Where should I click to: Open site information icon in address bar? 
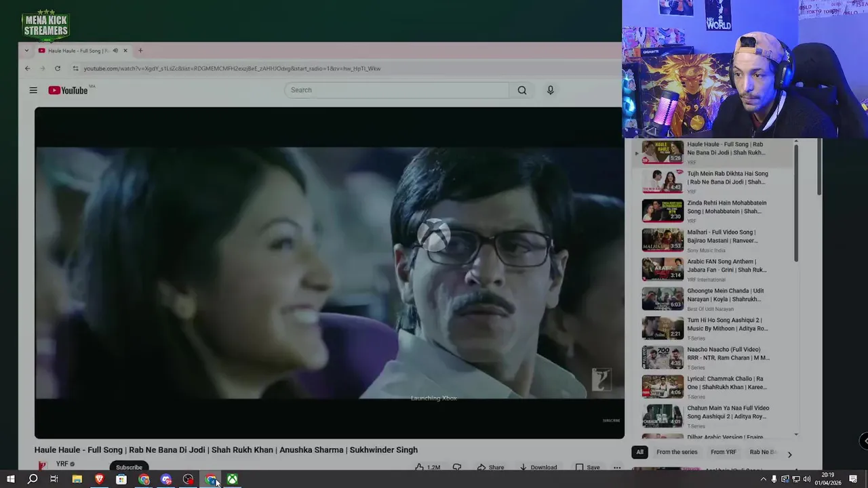75,68
